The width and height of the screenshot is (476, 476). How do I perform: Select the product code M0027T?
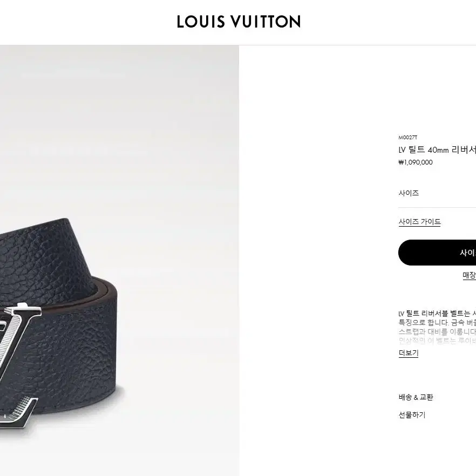(x=407, y=138)
